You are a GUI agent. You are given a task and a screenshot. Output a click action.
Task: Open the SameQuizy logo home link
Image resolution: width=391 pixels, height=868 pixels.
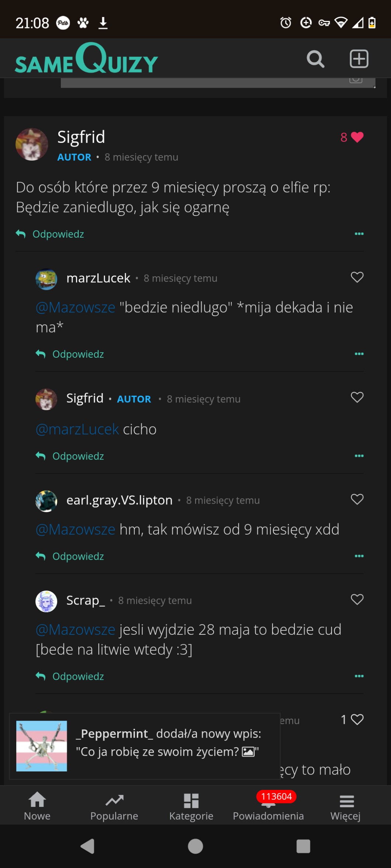click(87, 59)
